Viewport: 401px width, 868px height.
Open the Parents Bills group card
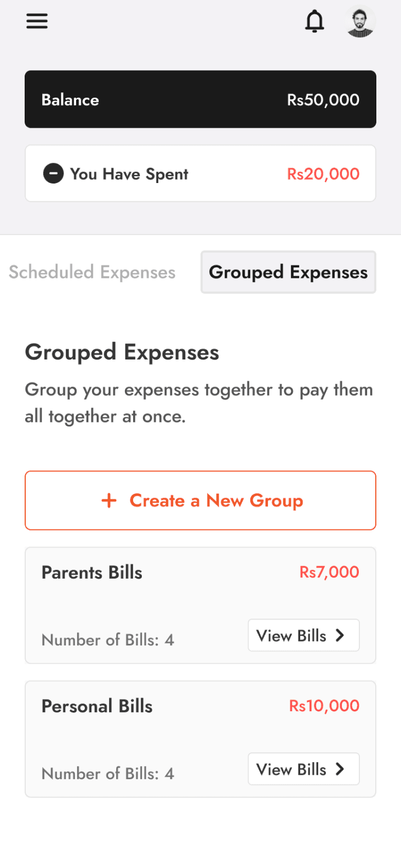click(x=200, y=605)
